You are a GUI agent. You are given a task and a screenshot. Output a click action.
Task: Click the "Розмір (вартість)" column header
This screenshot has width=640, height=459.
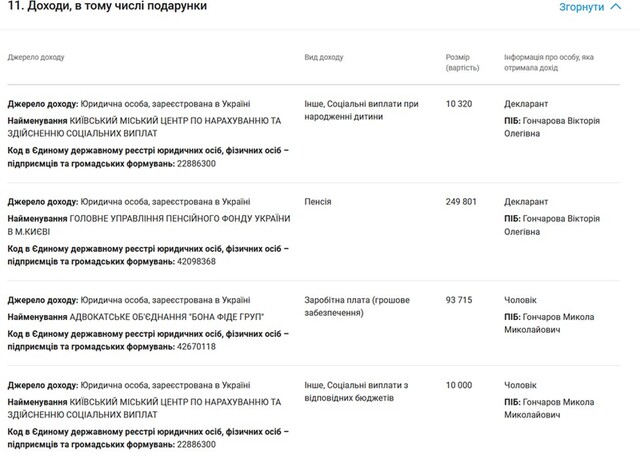463,63
